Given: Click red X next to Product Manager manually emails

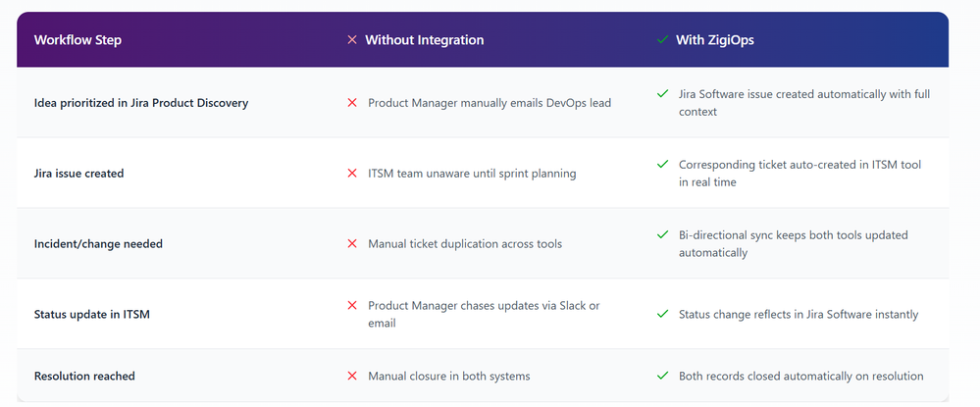Looking at the screenshot, I should click(x=352, y=102).
